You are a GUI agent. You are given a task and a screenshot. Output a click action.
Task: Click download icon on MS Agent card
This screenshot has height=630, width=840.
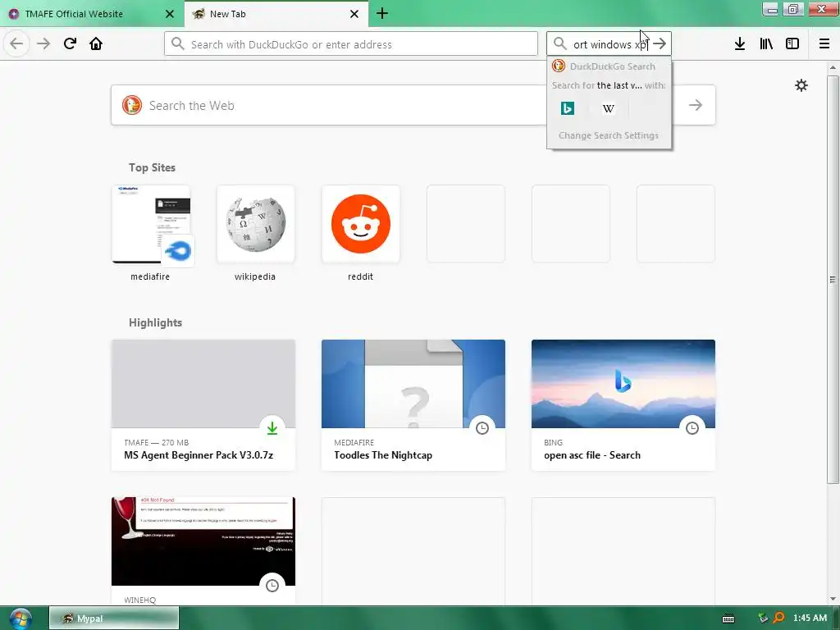click(x=272, y=428)
